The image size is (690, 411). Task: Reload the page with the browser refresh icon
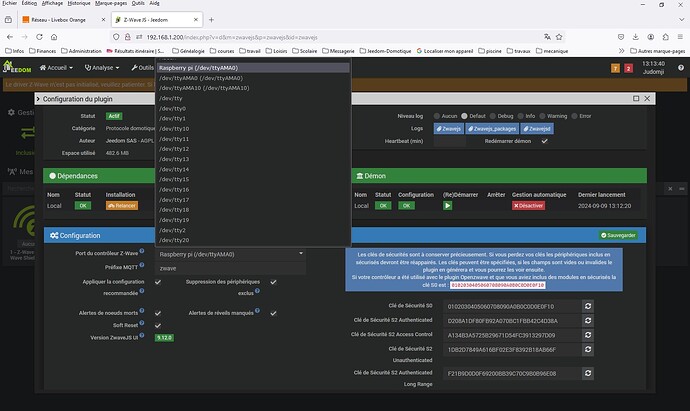[x=39, y=37]
